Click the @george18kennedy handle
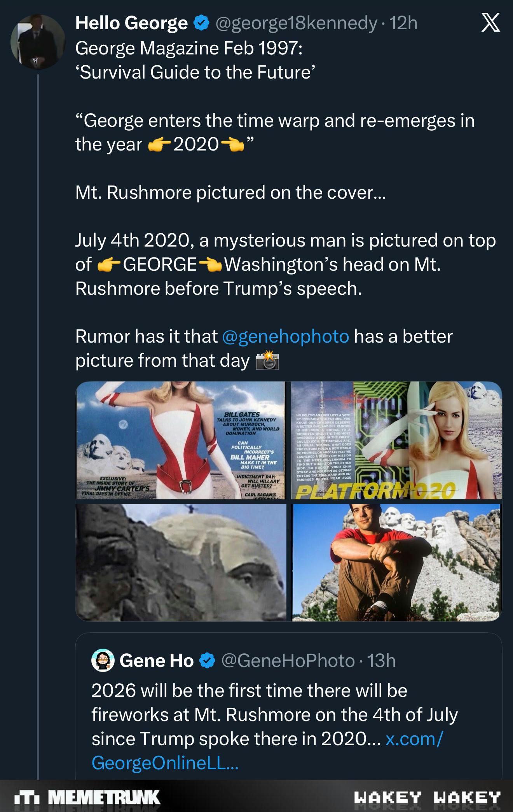513x812 pixels. [x=296, y=23]
